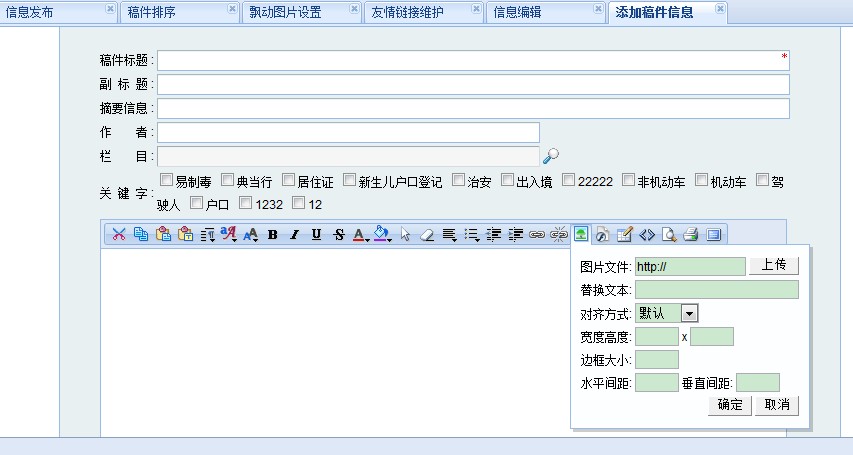Open the background fill color picker
The height and width of the screenshot is (455, 853).
pyautogui.click(x=382, y=235)
